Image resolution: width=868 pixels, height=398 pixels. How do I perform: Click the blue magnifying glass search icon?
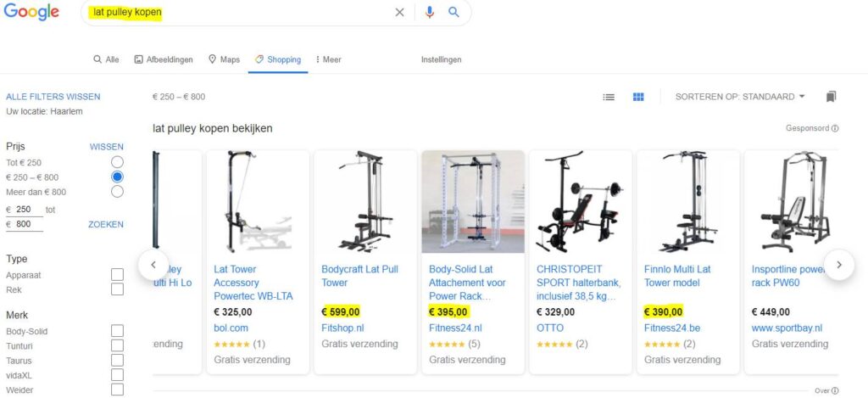pos(453,13)
